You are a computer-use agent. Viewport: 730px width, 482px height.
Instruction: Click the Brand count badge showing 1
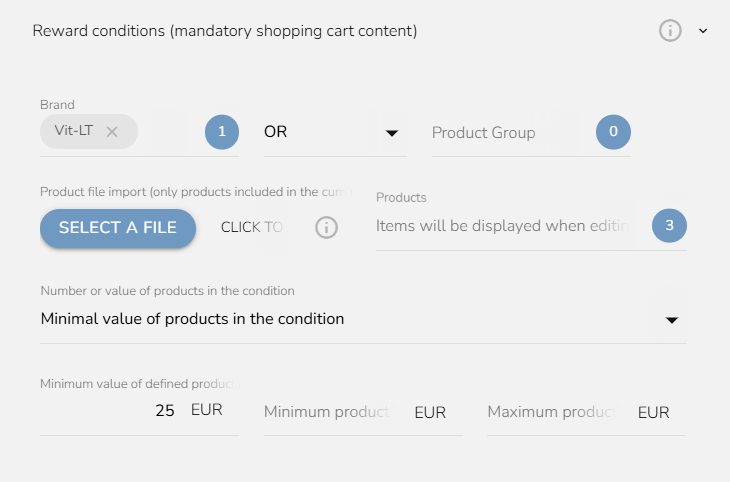(222, 132)
